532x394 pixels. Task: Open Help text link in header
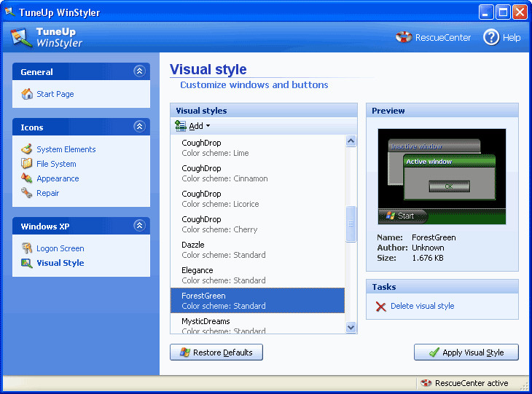coord(512,37)
